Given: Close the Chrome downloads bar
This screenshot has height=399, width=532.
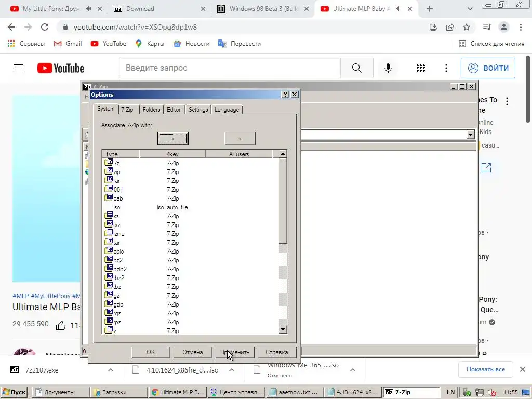Looking at the screenshot, I should 523,369.
